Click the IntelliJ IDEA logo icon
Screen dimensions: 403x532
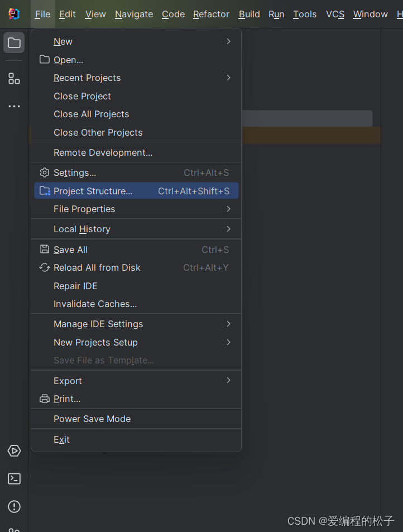14,14
